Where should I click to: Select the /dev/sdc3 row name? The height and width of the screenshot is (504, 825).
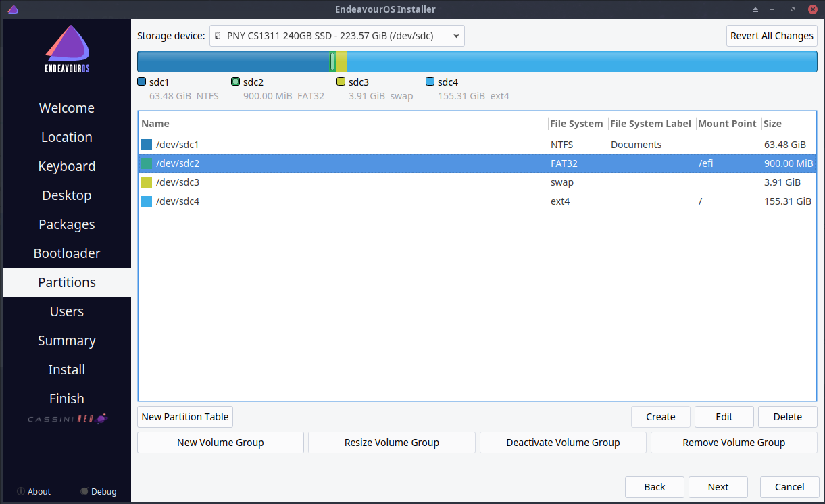coord(177,182)
